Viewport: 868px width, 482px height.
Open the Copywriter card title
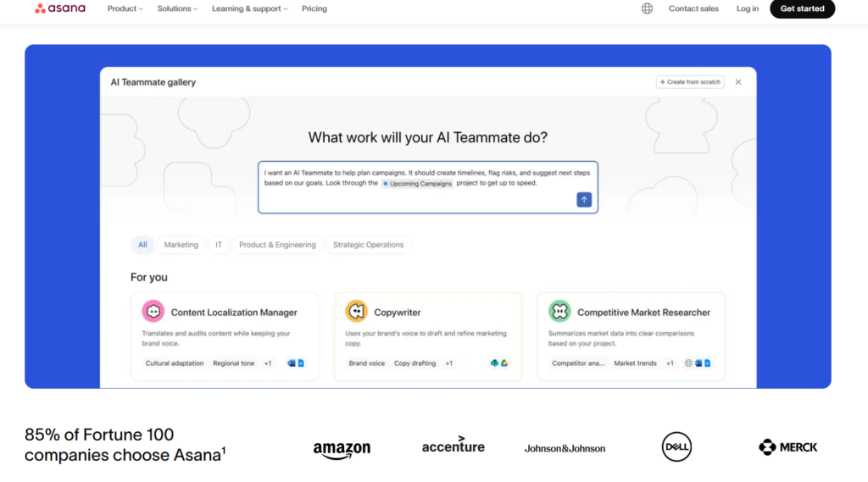398,312
